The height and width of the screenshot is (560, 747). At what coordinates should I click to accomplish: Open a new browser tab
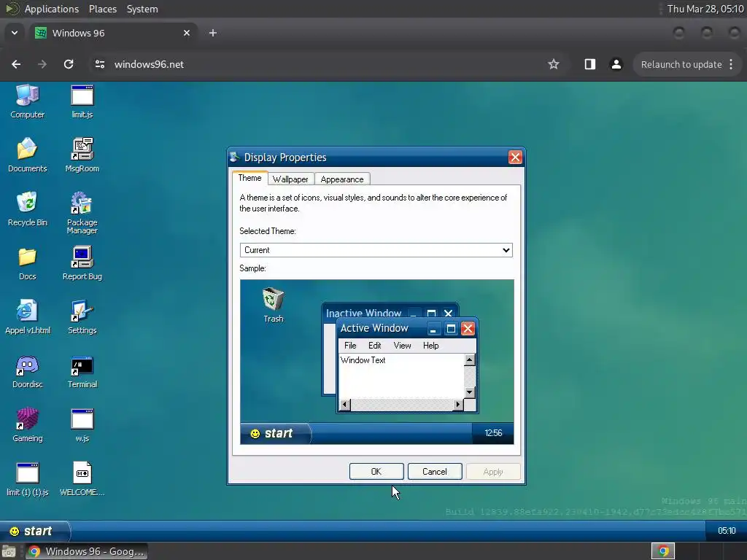pyautogui.click(x=213, y=33)
